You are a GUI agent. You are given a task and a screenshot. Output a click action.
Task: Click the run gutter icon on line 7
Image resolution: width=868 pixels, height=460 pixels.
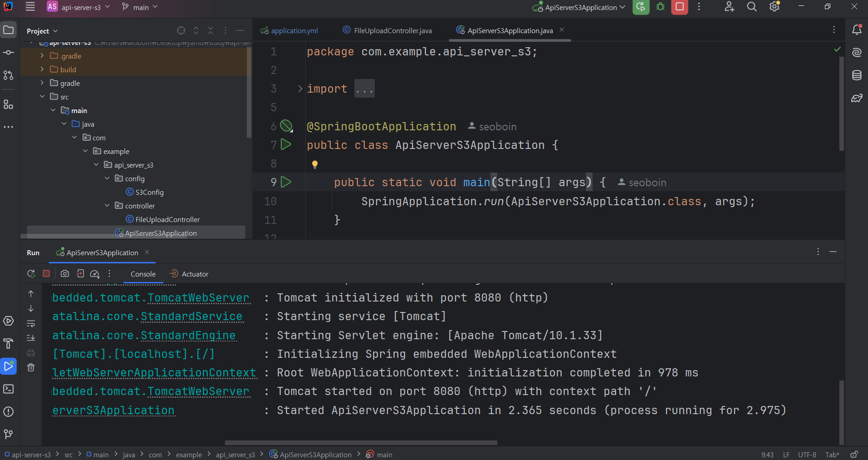tap(286, 144)
